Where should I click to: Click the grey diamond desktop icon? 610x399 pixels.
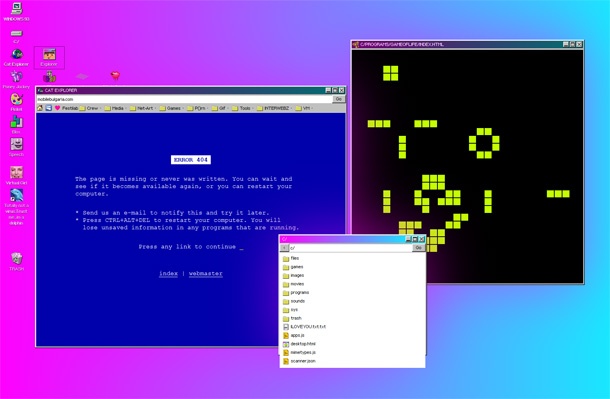click(82, 76)
